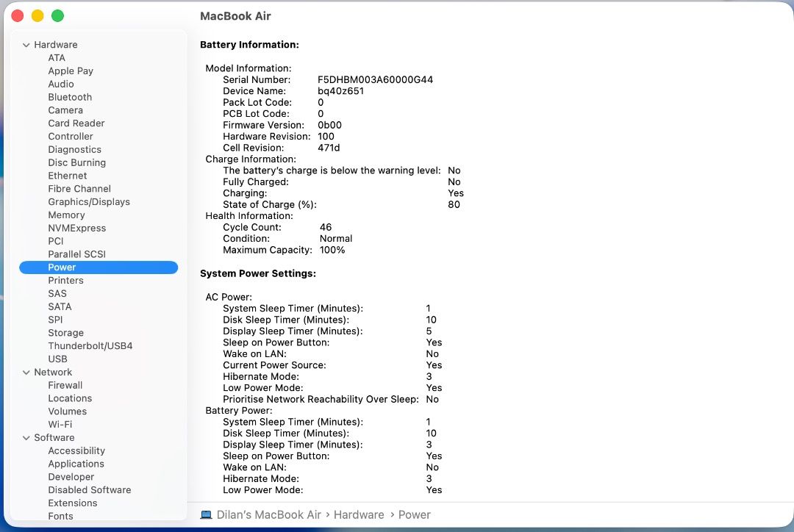Screen dimensions: 794x532
Task: Select Bluetooth in the Hardware list
Action: pos(70,97)
